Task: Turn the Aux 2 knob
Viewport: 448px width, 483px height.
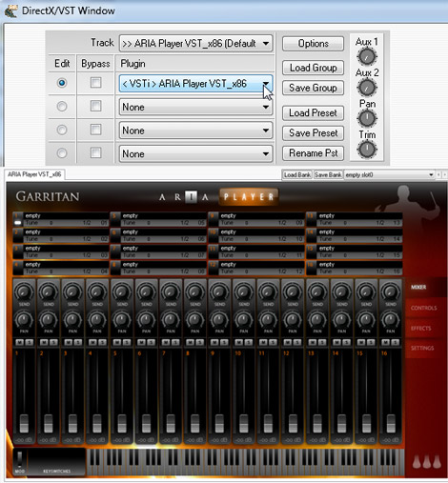Action: coord(367,88)
